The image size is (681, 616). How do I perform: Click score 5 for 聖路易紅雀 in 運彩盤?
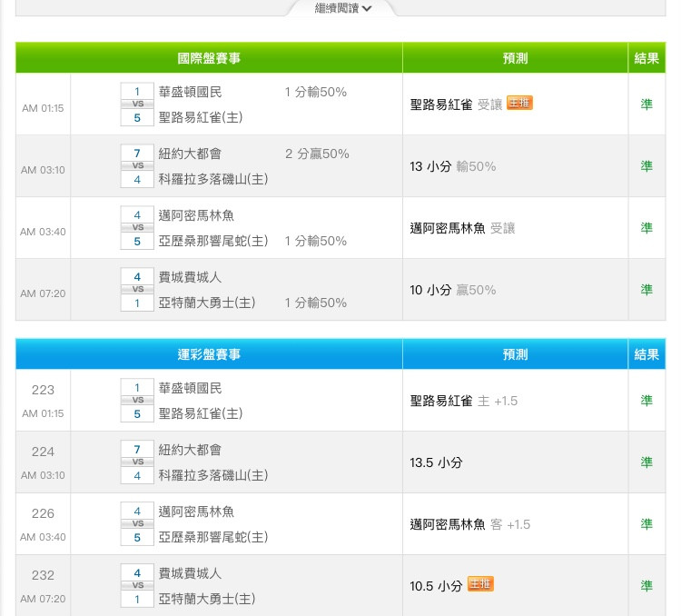pos(137,414)
